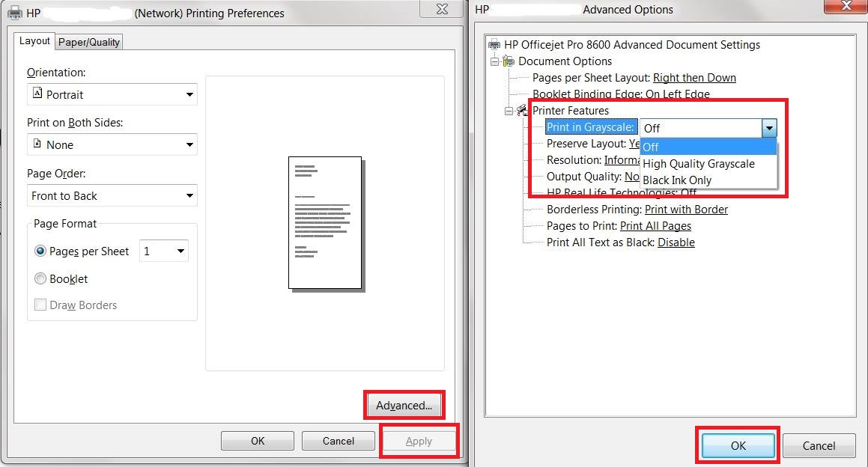Select the Borderless Printing label
Image resolution: width=868 pixels, height=467 pixels.
[594, 210]
